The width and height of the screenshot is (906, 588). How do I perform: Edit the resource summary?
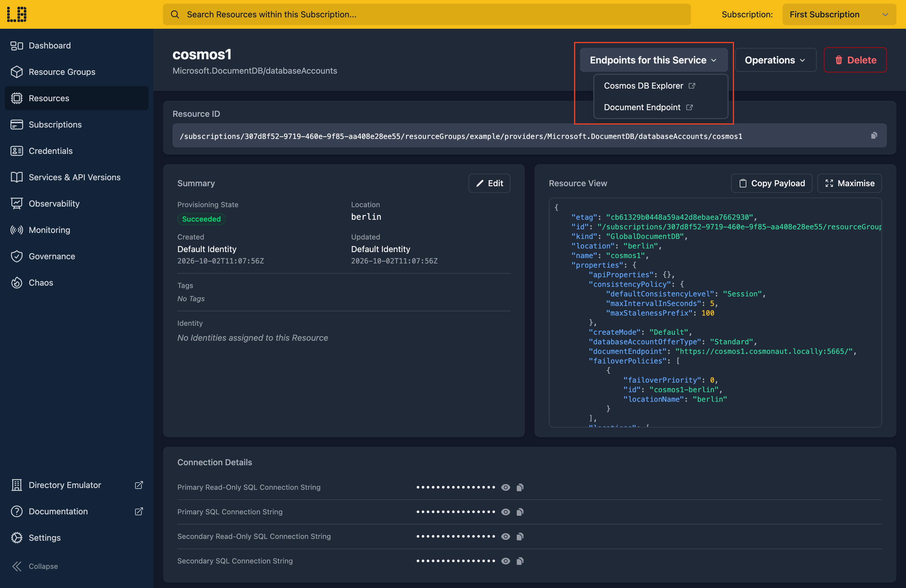[489, 183]
